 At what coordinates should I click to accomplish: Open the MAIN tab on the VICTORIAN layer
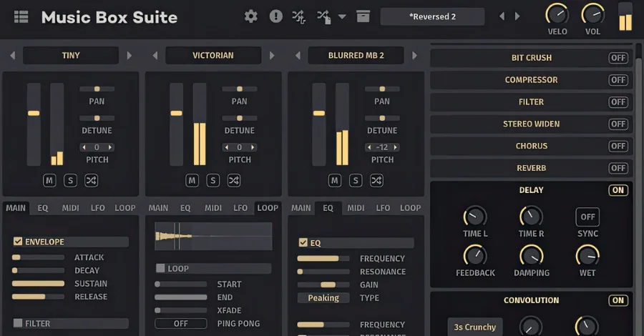coord(158,208)
